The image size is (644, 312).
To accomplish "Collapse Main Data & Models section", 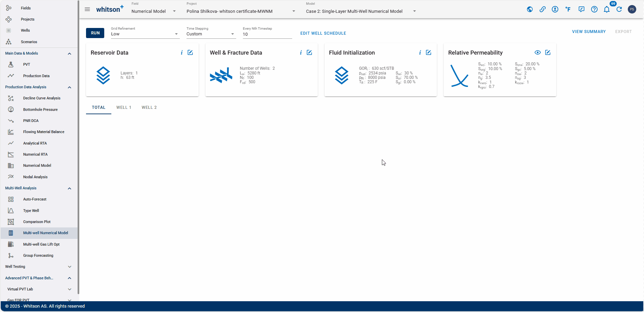I will pos(39,53).
